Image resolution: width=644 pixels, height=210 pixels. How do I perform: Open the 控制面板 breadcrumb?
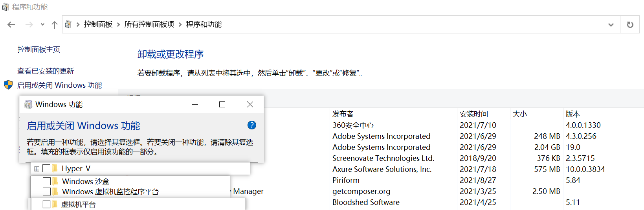click(98, 24)
